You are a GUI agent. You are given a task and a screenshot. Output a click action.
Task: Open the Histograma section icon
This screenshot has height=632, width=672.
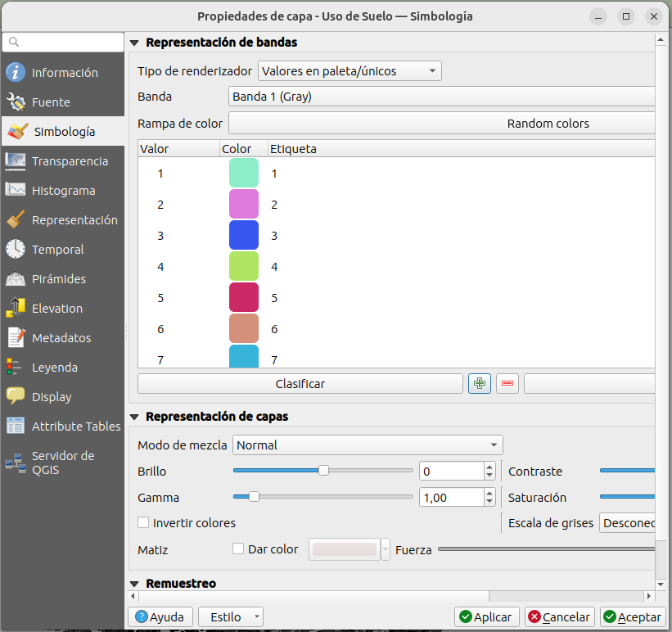click(16, 190)
